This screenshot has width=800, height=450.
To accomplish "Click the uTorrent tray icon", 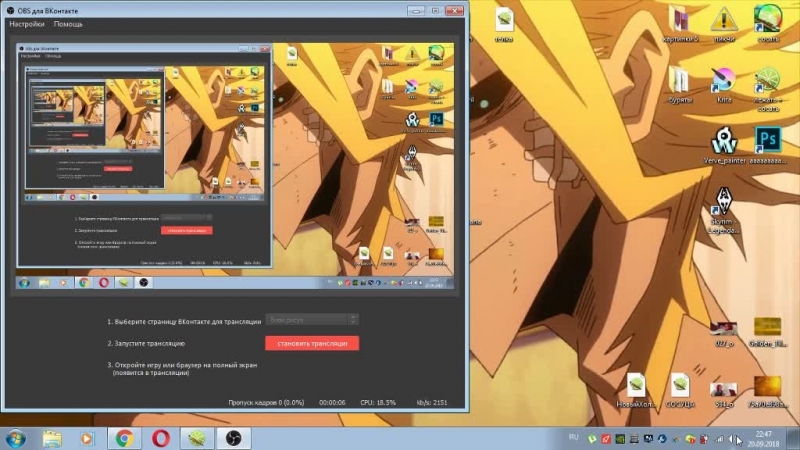I will point(592,439).
